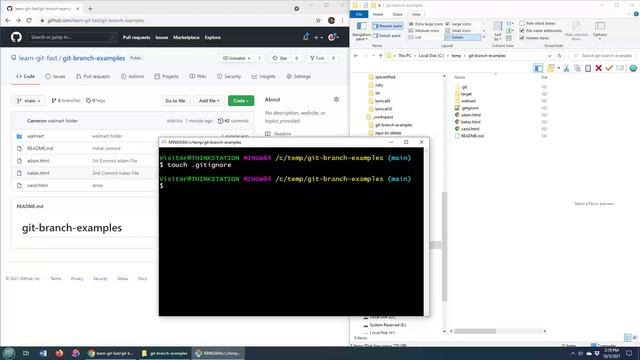Click the Go to file button
This screenshot has width=640, height=360.
pyautogui.click(x=175, y=100)
